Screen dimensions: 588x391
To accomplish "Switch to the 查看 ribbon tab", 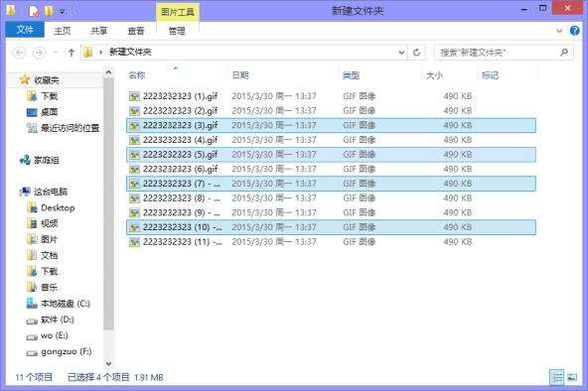I will click(136, 31).
